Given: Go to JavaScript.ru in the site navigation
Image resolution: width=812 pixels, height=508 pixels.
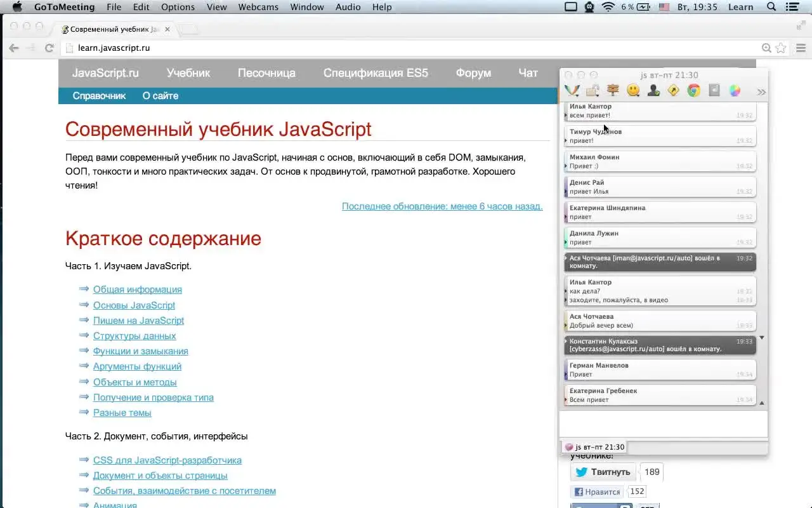Looking at the screenshot, I should tap(105, 73).
